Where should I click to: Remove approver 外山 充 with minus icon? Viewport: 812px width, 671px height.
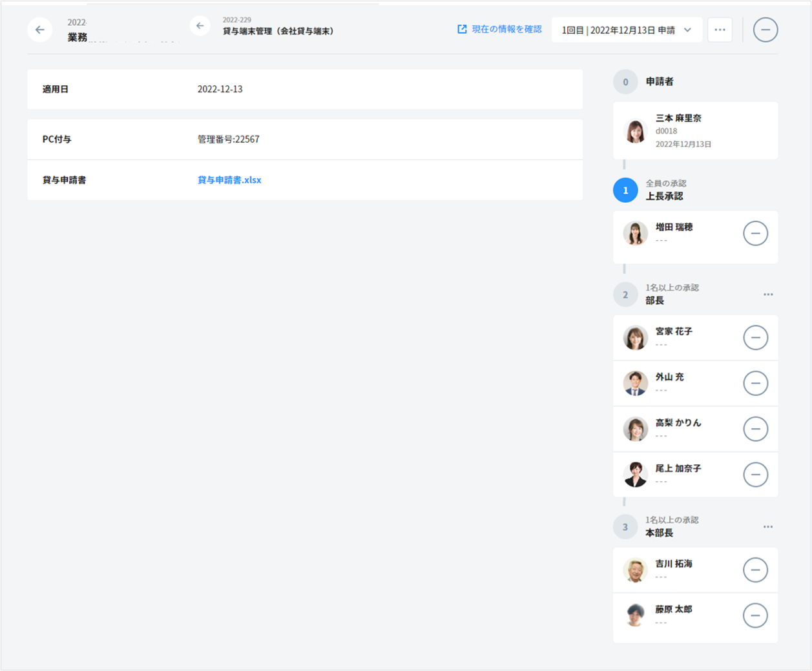coord(755,383)
